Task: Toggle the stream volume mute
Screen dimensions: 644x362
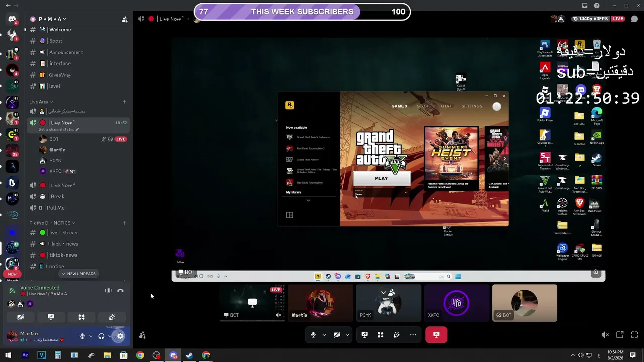Action: coord(605,335)
